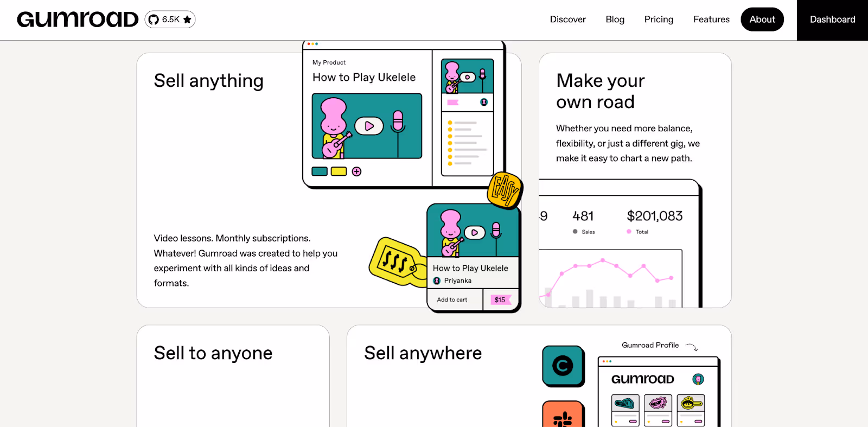Click the plus circle icon beside swatches
The width and height of the screenshot is (868, 427).
(356, 171)
